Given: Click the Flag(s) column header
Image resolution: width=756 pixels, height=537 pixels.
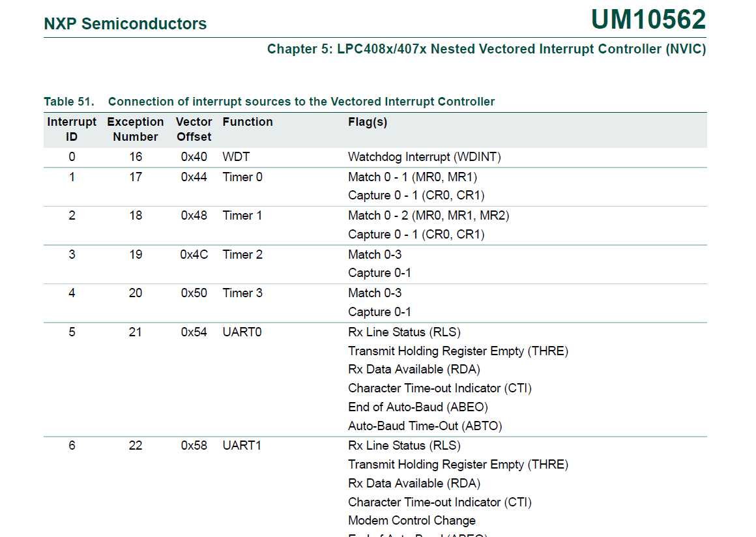Looking at the screenshot, I should [368, 122].
